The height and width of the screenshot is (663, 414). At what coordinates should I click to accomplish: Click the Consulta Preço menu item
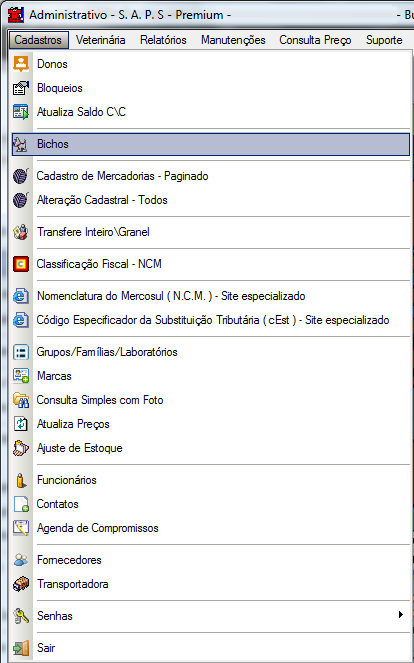[315, 40]
